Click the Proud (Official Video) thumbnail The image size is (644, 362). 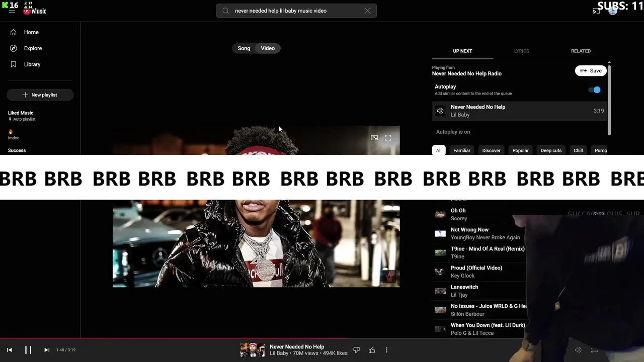tap(440, 272)
